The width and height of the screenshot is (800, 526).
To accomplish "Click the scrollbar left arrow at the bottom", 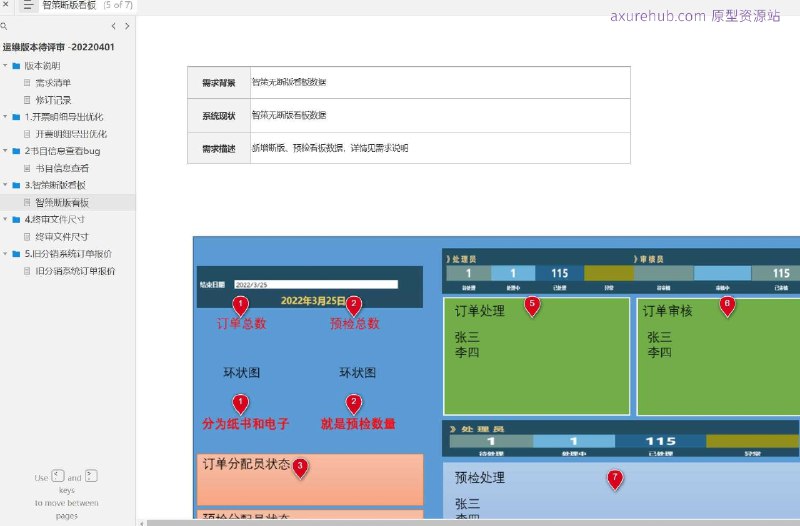I will click(142, 523).
